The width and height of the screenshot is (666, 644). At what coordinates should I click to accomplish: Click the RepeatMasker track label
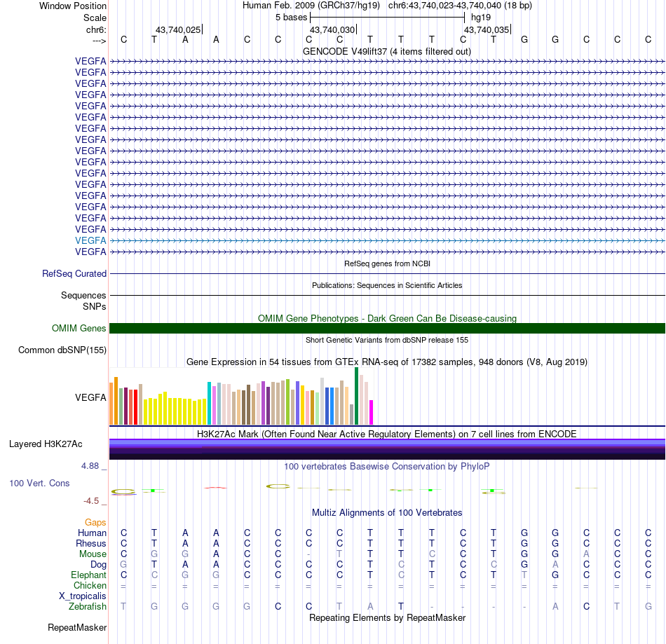[77, 627]
